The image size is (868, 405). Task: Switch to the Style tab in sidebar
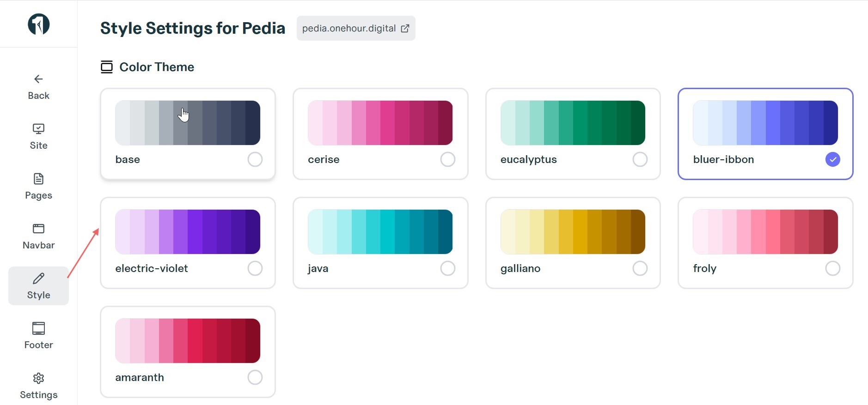38,285
